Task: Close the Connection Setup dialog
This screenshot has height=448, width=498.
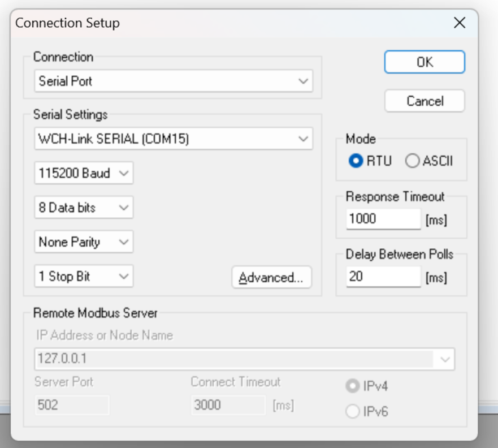Action: tap(459, 23)
